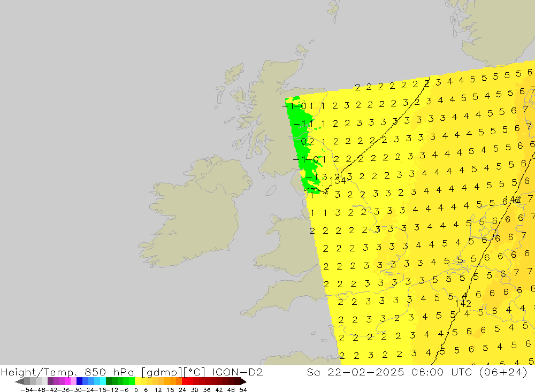Click the 'Sa 22-02-2025' forecast date text
Screen dimensions: 535x392
coord(355,372)
